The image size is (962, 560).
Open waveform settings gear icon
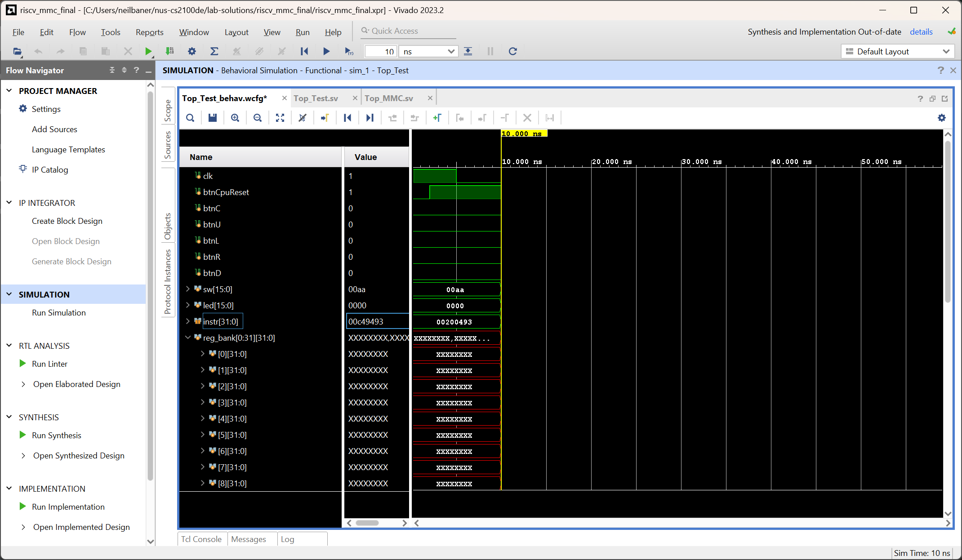click(x=942, y=118)
